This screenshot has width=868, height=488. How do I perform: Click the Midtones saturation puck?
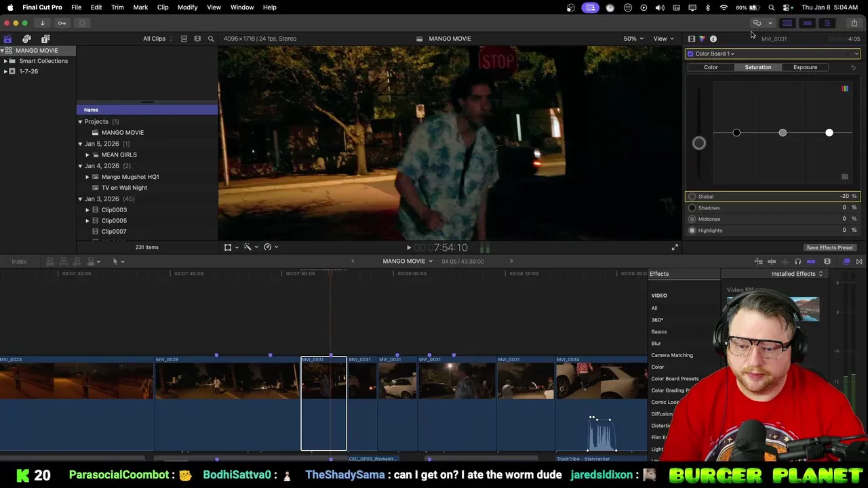pyautogui.click(x=783, y=133)
